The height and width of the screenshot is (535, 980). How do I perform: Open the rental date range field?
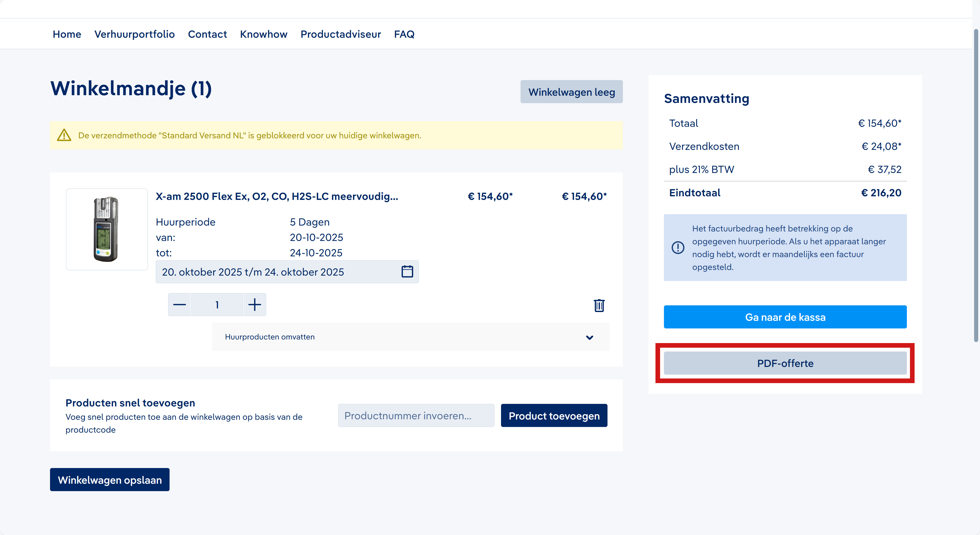(278, 272)
